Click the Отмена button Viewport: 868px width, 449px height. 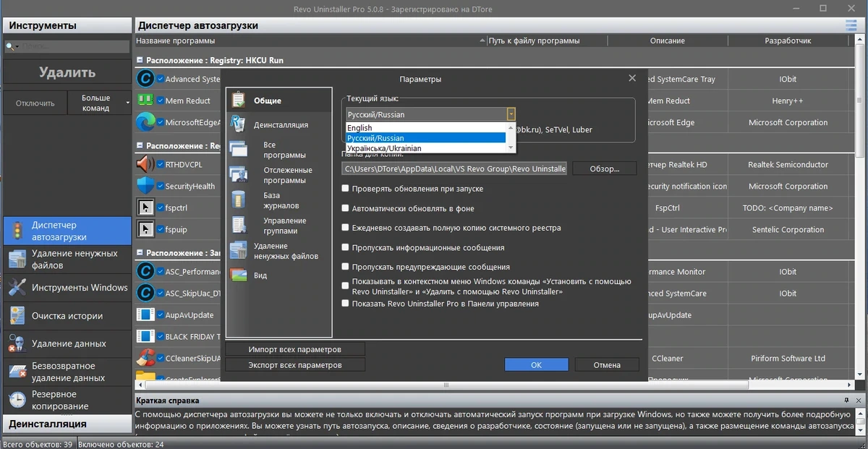click(607, 365)
